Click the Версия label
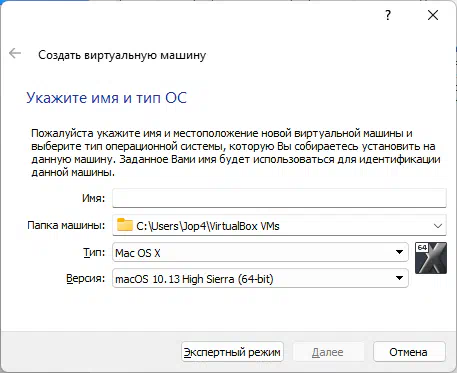Screen dimensions: 457x373 [86, 278]
